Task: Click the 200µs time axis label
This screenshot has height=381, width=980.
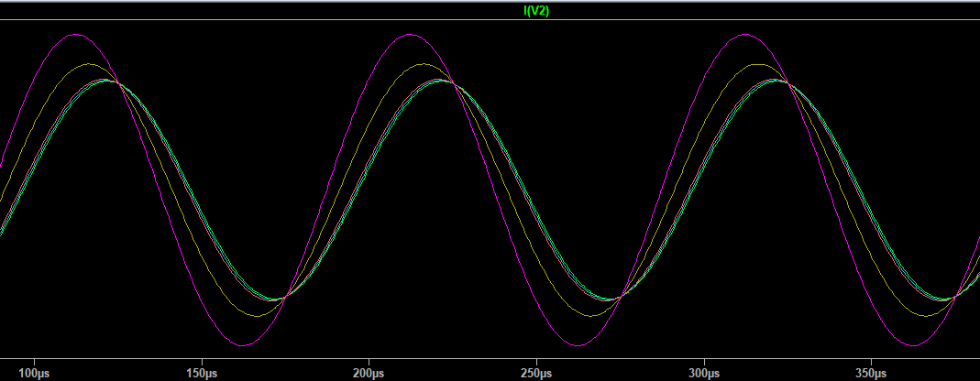Action: click(369, 374)
